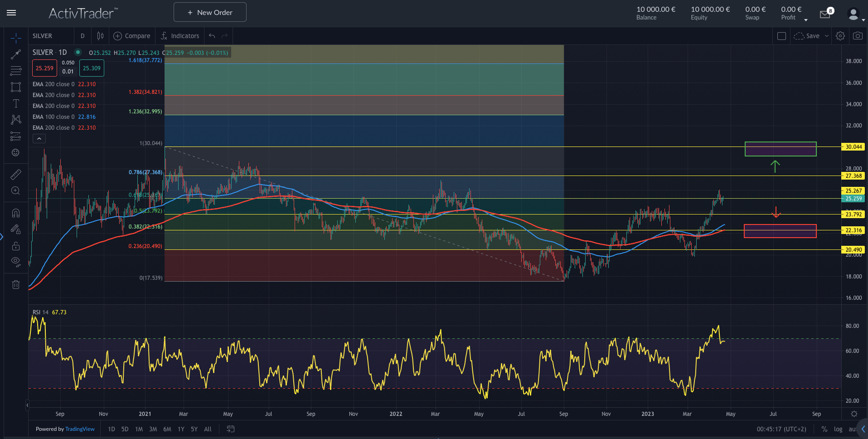Image resolution: width=868 pixels, height=439 pixels.
Task: Click the New Order button
Action: point(210,12)
